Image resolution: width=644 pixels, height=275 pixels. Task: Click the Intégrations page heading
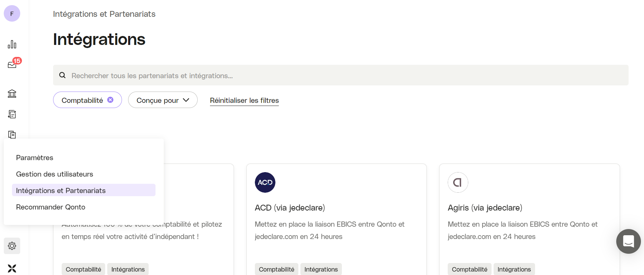(x=99, y=39)
